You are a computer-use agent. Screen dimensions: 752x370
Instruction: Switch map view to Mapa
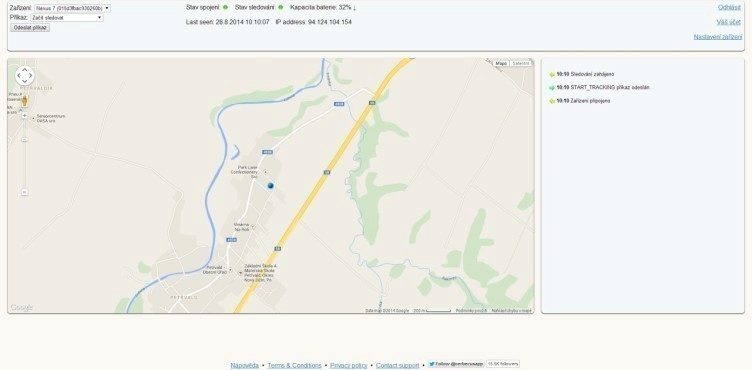(x=501, y=63)
